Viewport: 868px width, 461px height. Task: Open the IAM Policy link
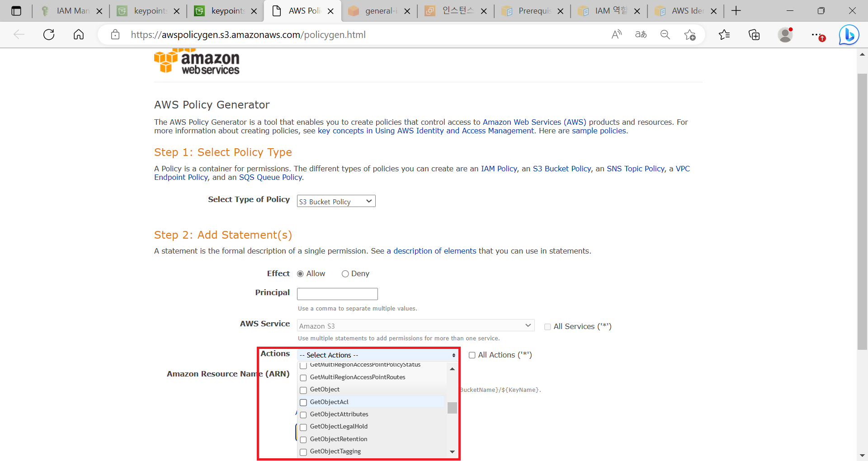pyautogui.click(x=499, y=169)
